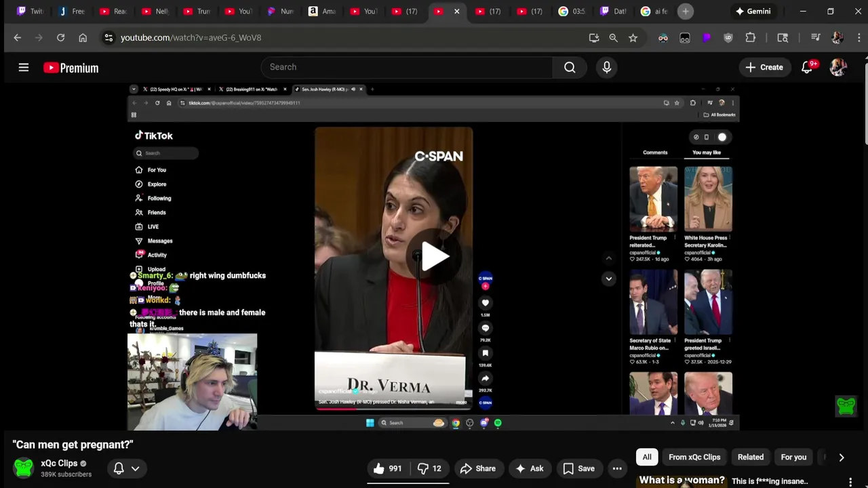This screenshot has height=488, width=868.
Task: Select the All filter chip
Action: (x=647, y=457)
